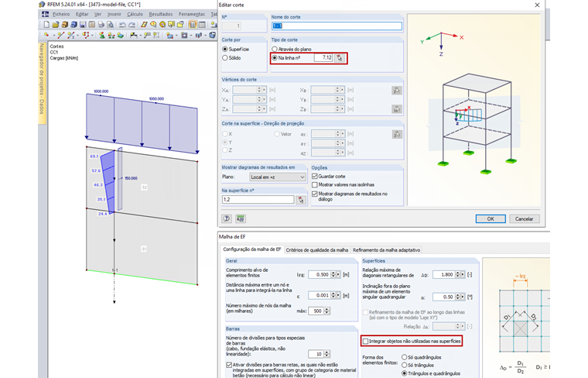Open the Editar menu
The height and width of the screenshot is (378, 588).
(x=82, y=14)
